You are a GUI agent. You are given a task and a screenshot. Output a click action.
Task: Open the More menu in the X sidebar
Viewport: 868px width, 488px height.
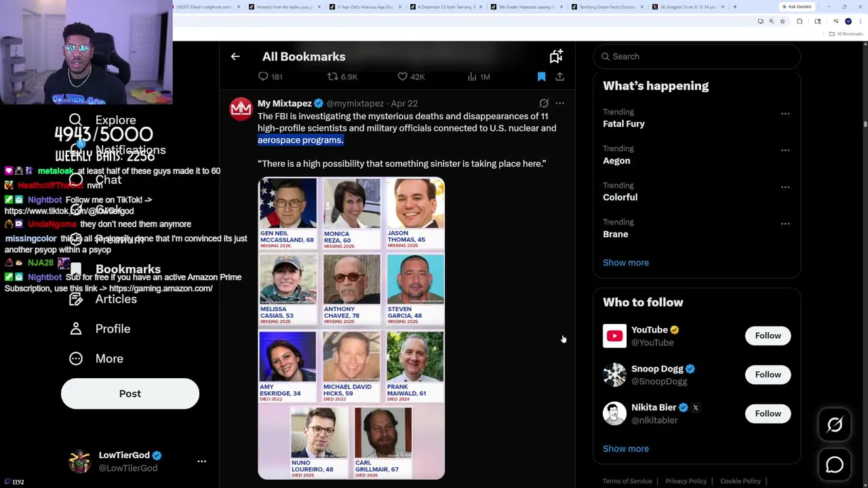click(x=96, y=359)
